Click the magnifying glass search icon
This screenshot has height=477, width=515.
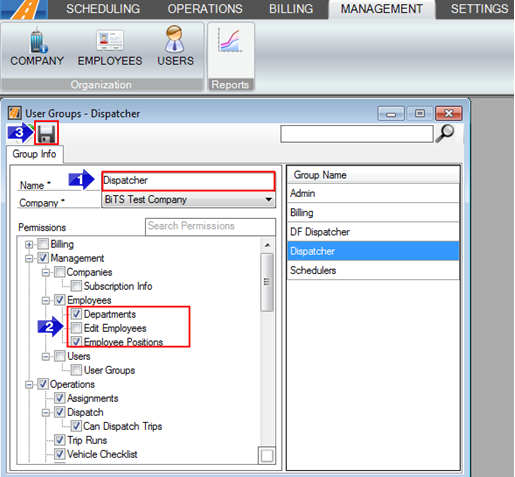tap(445, 133)
